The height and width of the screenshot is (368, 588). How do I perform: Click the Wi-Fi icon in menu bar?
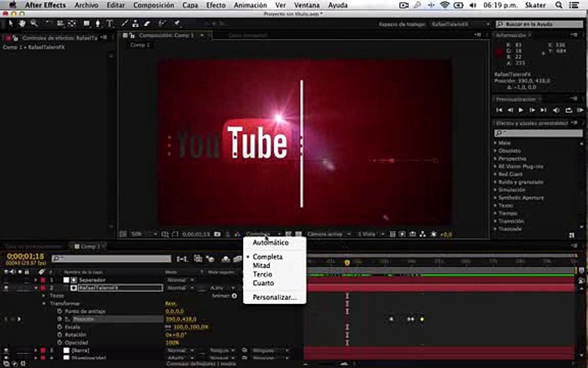(x=445, y=5)
